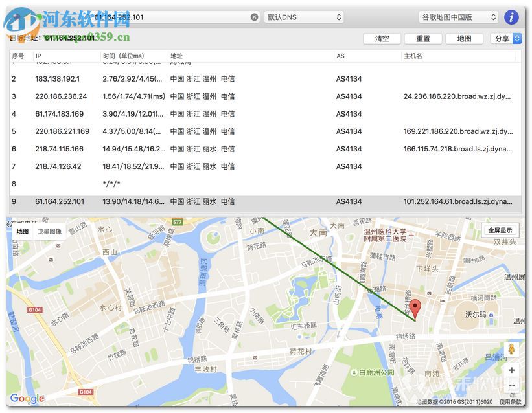532x413 pixels.
Task: Click the blue info icon top right
Action: tap(511, 17)
